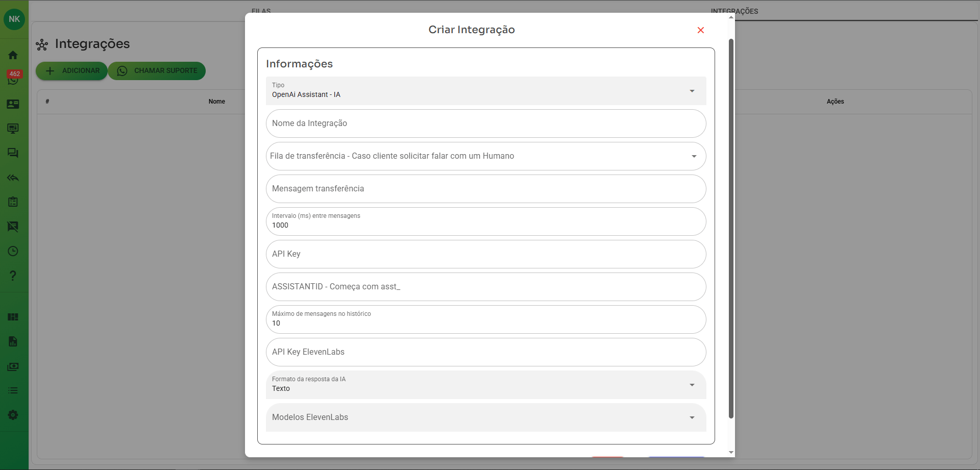Select the Quick Replies arrows icon
This screenshot has height=470, width=980.
pos(13,178)
